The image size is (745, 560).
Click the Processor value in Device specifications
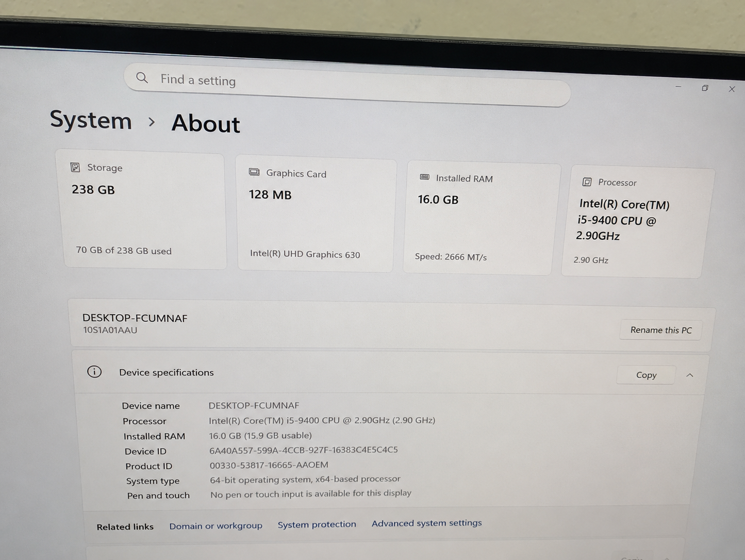pyautogui.click(x=322, y=420)
